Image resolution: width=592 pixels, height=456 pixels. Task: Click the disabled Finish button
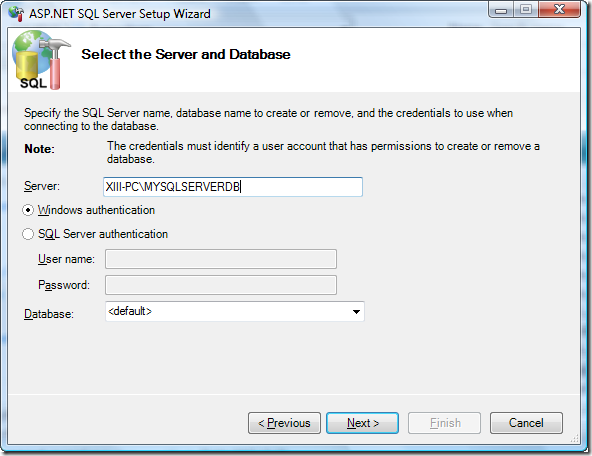tap(444, 423)
